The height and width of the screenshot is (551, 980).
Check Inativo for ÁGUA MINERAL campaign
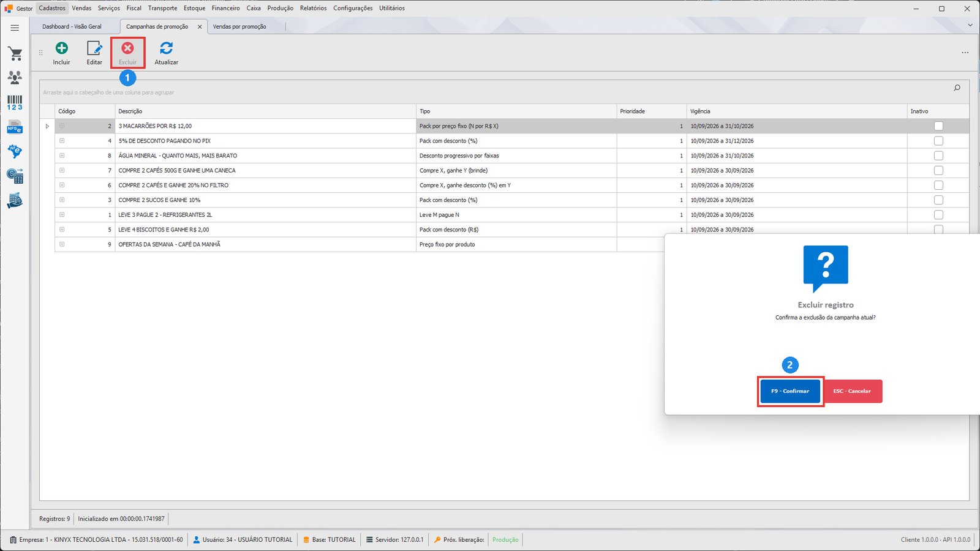coord(938,156)
